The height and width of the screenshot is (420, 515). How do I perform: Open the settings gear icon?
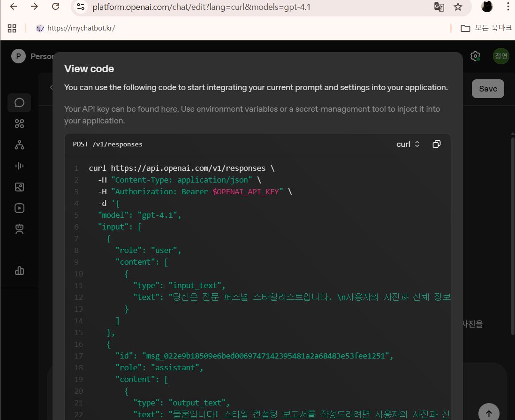pos(475,56)
